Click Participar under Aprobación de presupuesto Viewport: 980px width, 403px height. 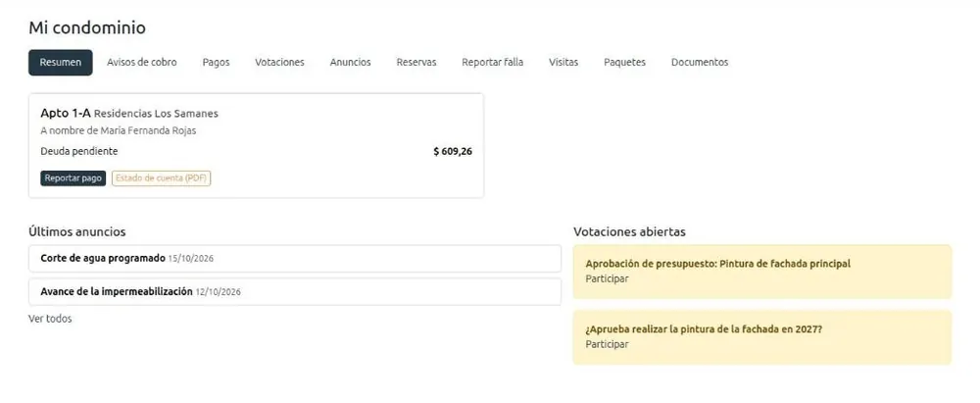click(x=607, y=279)
